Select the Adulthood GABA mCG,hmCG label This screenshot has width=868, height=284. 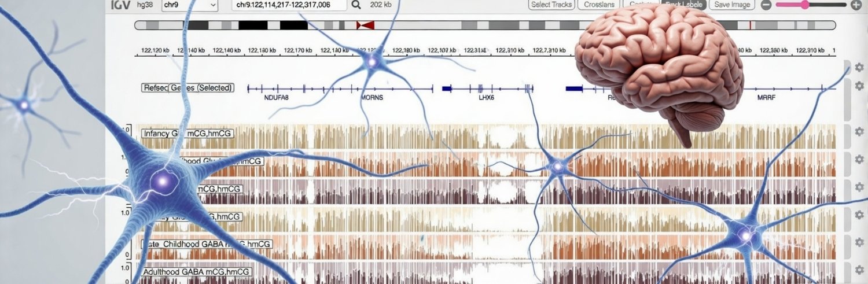tap(197, 271)
